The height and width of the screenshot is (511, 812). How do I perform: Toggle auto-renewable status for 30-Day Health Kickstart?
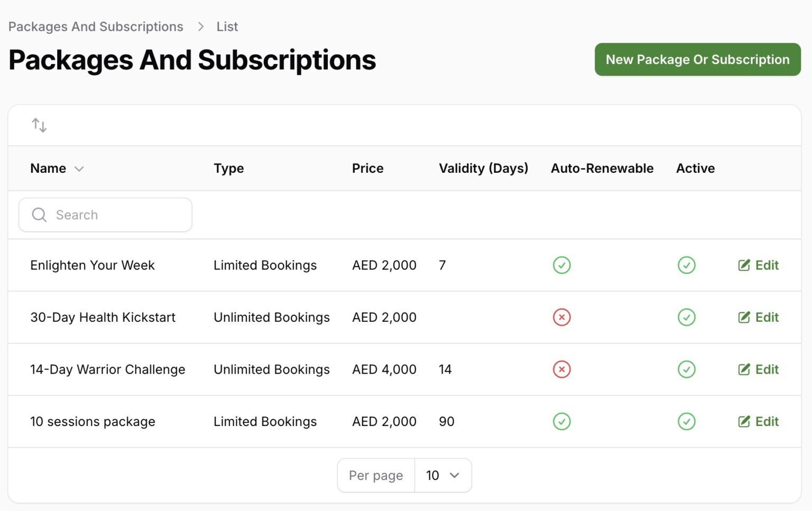click(561, 317)
